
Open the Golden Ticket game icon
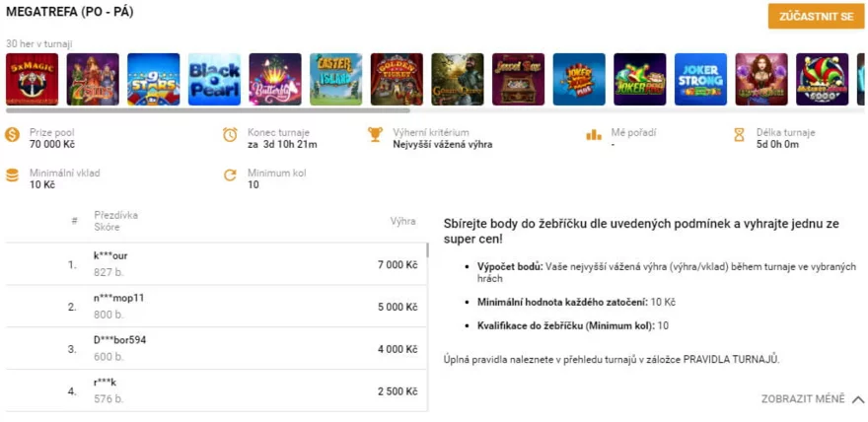point(397,80)
